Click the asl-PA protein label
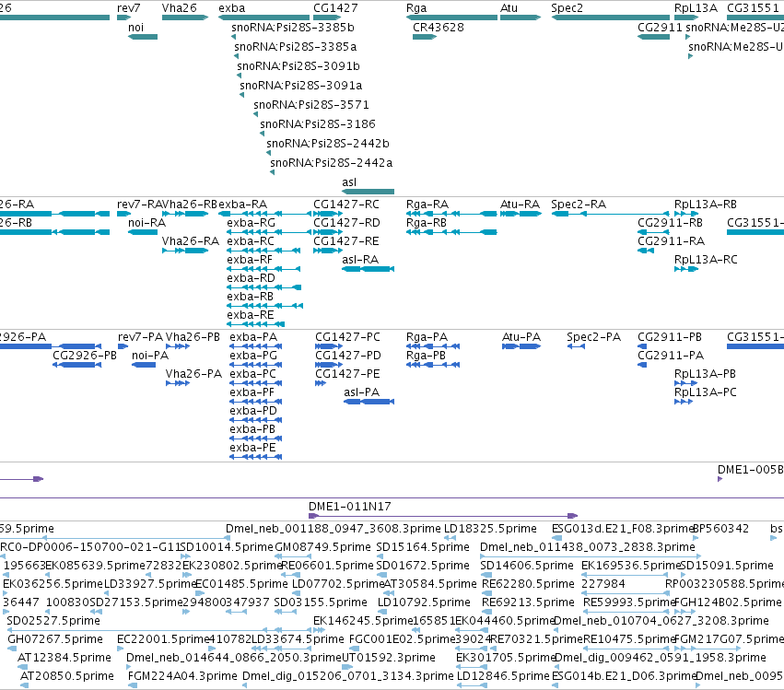784x690 pixels. pos(361,392)
